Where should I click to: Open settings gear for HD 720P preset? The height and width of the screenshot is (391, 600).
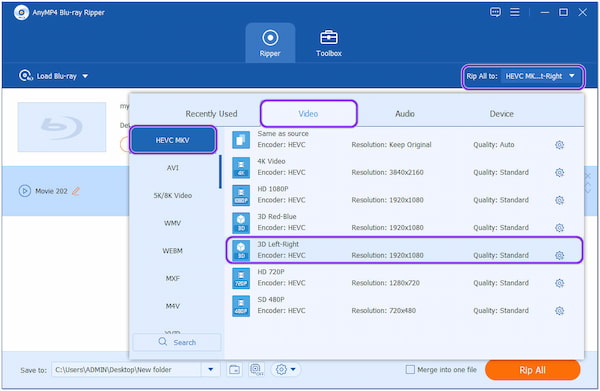pos(559,283)
